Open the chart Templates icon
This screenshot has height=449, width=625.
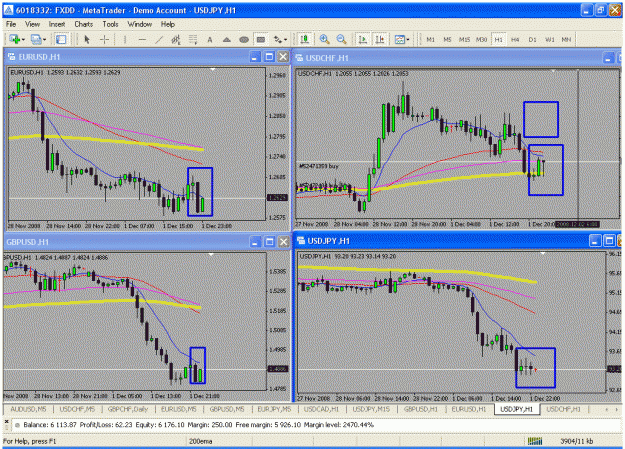399,39
